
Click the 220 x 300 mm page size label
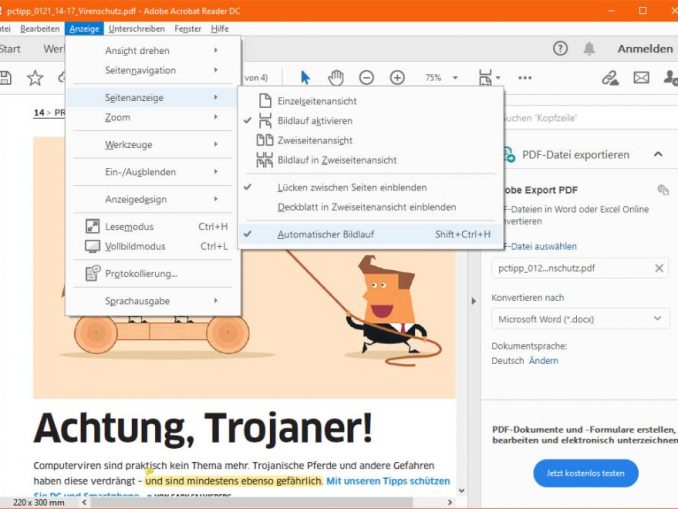click(x=38, y=503)
